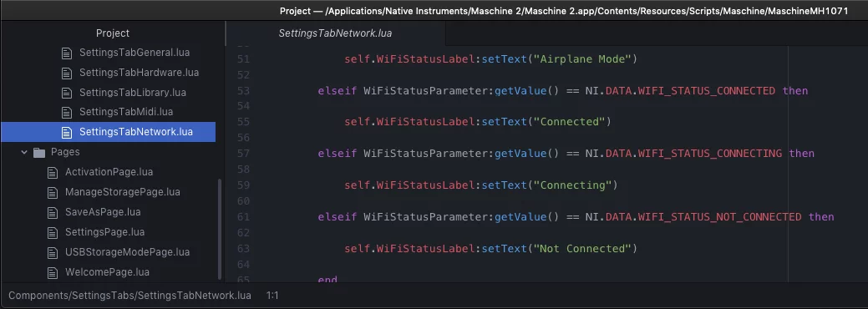Click the Pages folder icon
The width and height of the screenshot is (868, 309).
point(38,152)
